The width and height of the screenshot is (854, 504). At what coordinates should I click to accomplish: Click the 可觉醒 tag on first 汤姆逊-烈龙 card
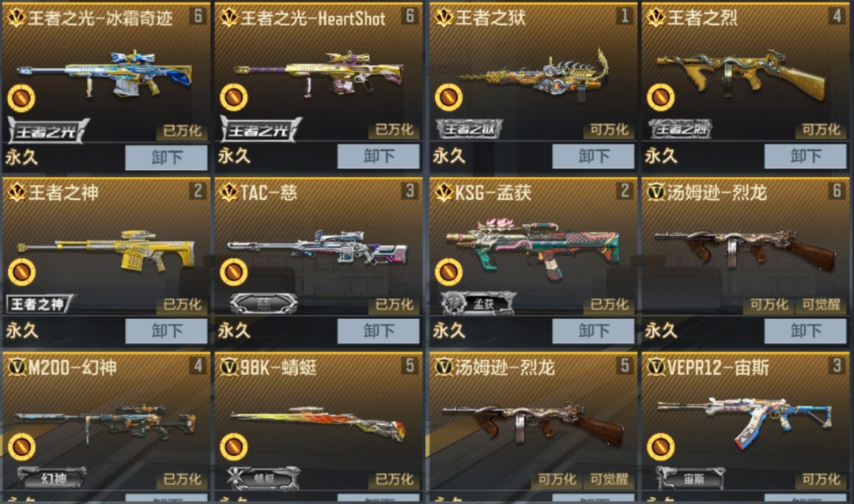(x=821, y=305)
